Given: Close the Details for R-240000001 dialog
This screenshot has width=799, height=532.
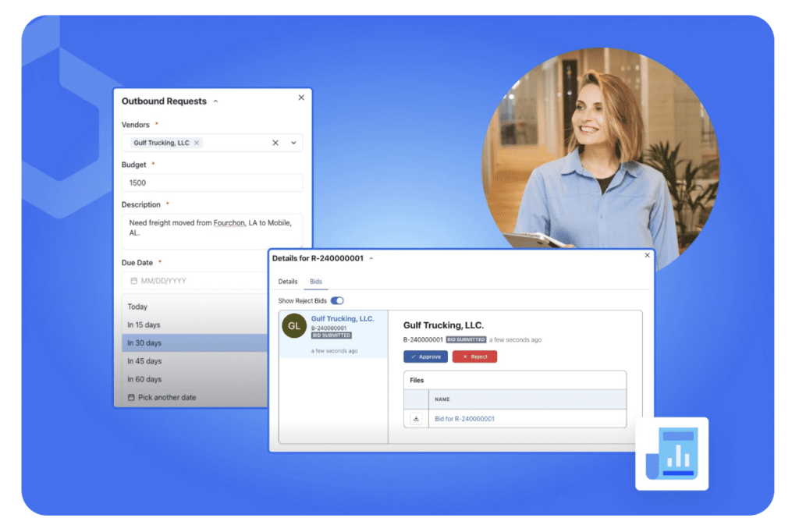Looking at the screenshot, I should pyautogui.click(x=647, y=255).
